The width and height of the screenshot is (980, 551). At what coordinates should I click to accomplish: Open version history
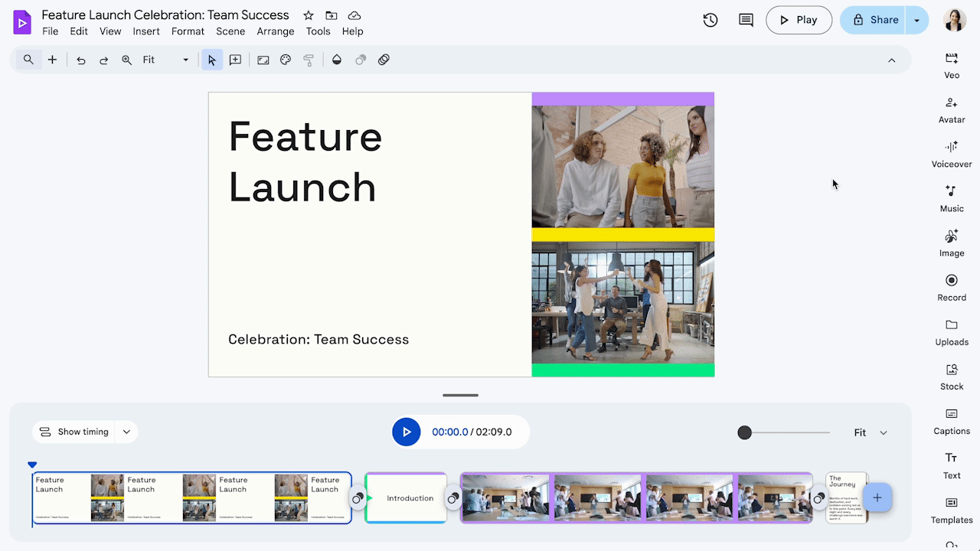point(710,20)
